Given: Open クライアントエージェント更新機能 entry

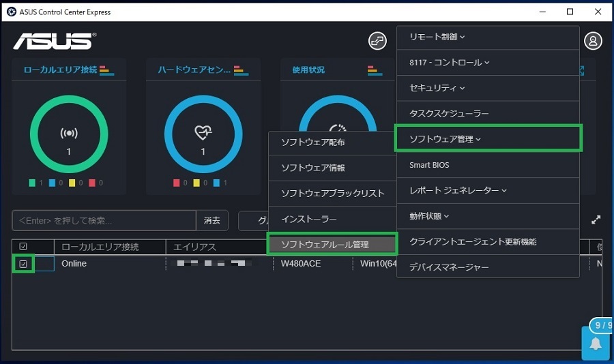Looking at the screenshot, I should coord(488,241).
